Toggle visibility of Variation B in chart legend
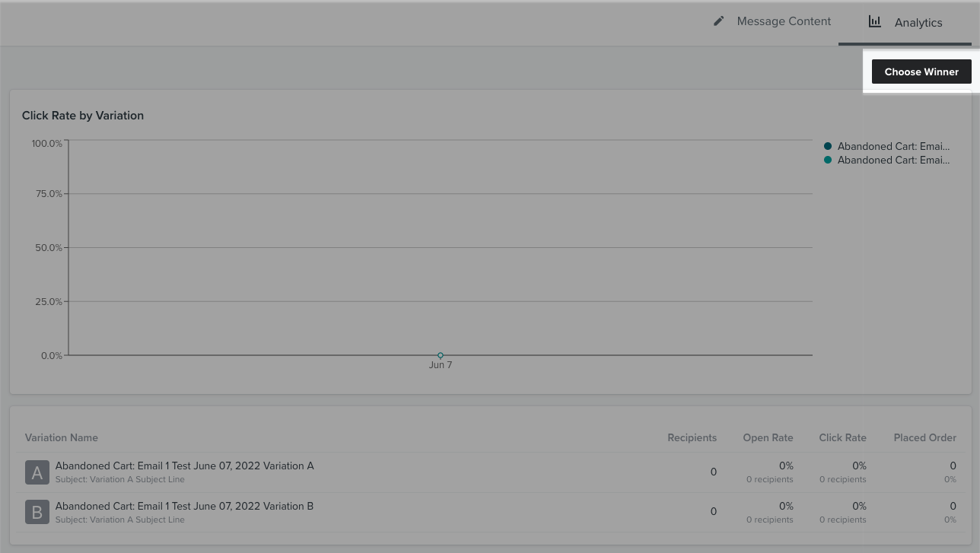The image size is (980, 553). (893, 160)
